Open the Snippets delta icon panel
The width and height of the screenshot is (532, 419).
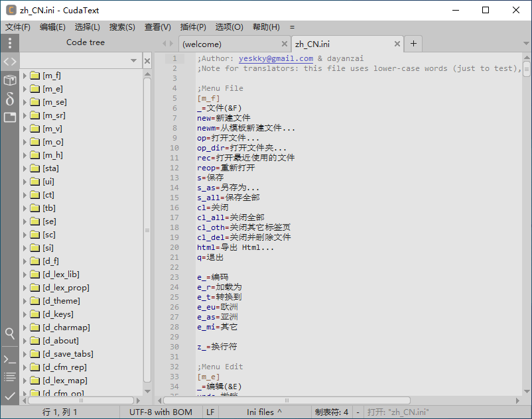10,99
